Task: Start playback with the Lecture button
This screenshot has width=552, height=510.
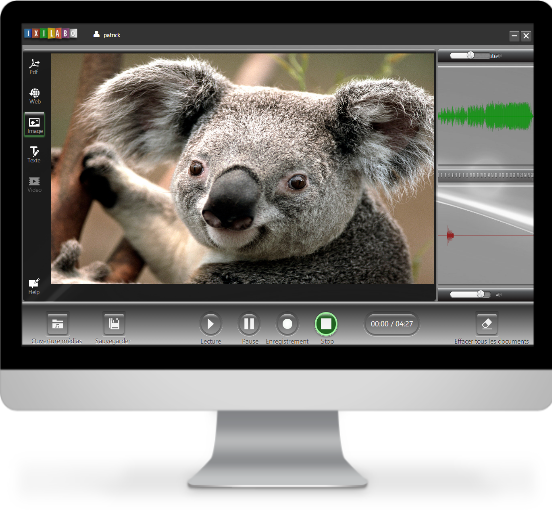Action: (211, 323)
